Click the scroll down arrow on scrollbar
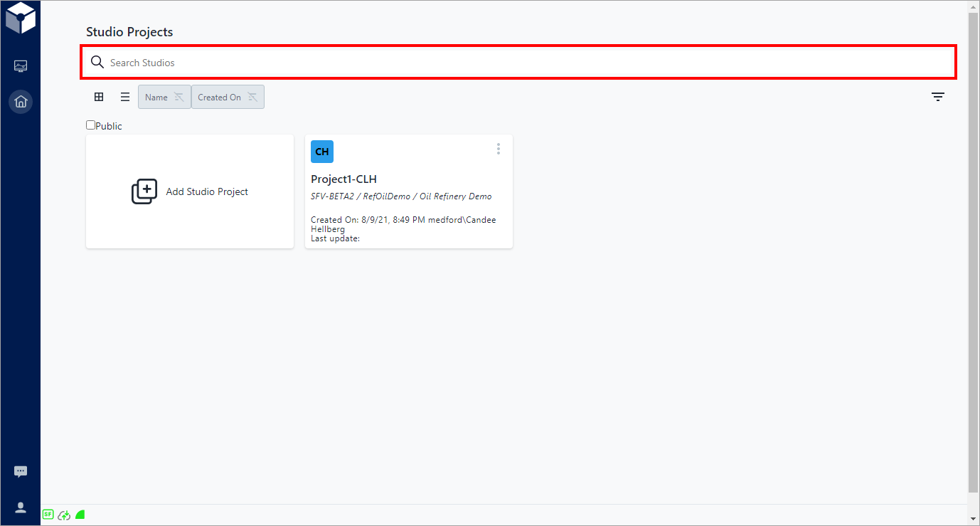 973,518
